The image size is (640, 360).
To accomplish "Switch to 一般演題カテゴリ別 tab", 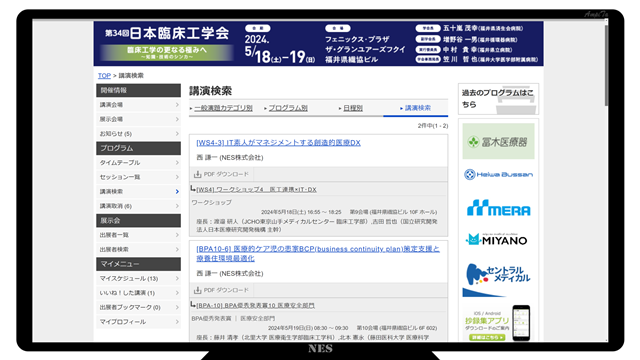I will (223, 108).
